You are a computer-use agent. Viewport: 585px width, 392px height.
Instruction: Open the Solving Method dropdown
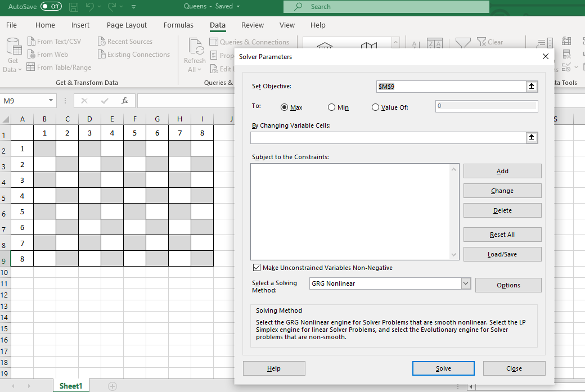(x=465, y=283)
